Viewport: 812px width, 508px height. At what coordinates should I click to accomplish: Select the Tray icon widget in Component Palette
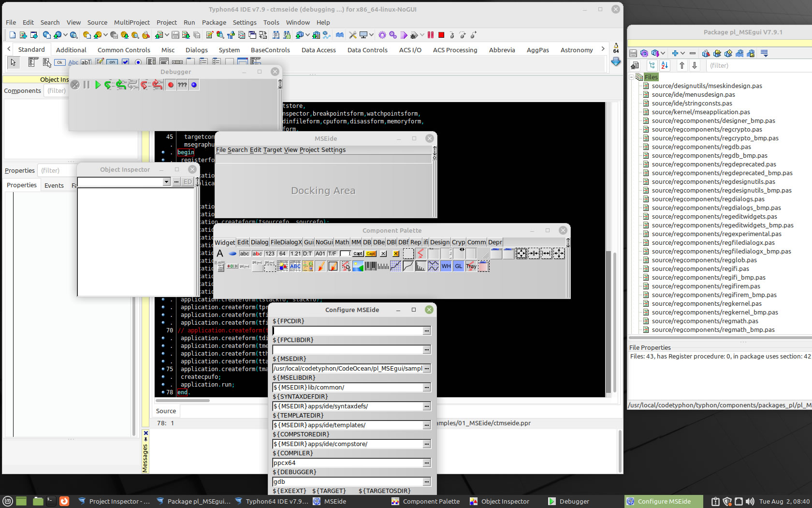point(471,266)
